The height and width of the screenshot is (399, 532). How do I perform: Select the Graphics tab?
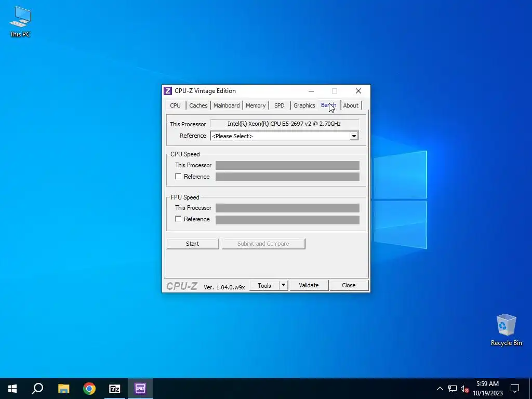click(x=304, y=105)
